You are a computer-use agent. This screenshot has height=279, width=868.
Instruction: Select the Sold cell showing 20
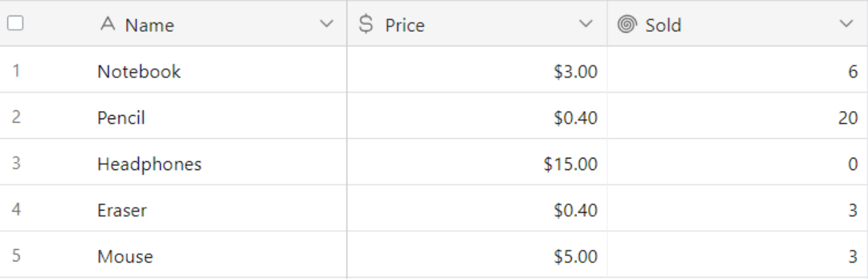pos(738,116)
